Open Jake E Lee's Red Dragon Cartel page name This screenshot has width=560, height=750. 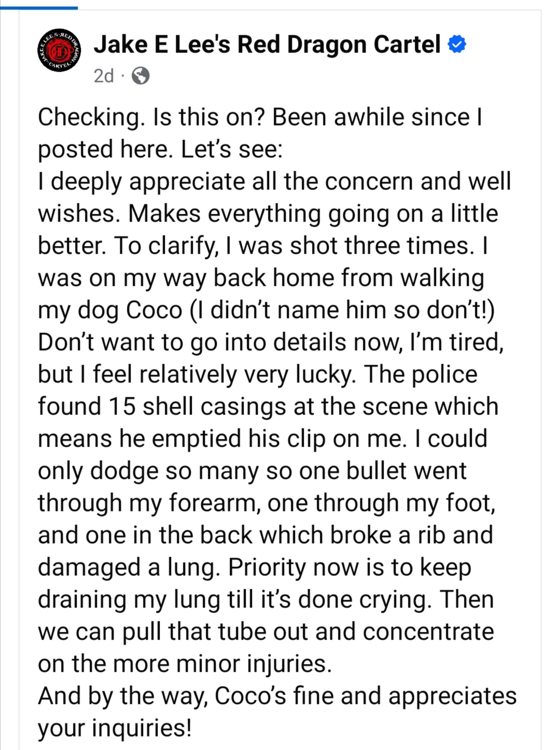tap(267, 45)
